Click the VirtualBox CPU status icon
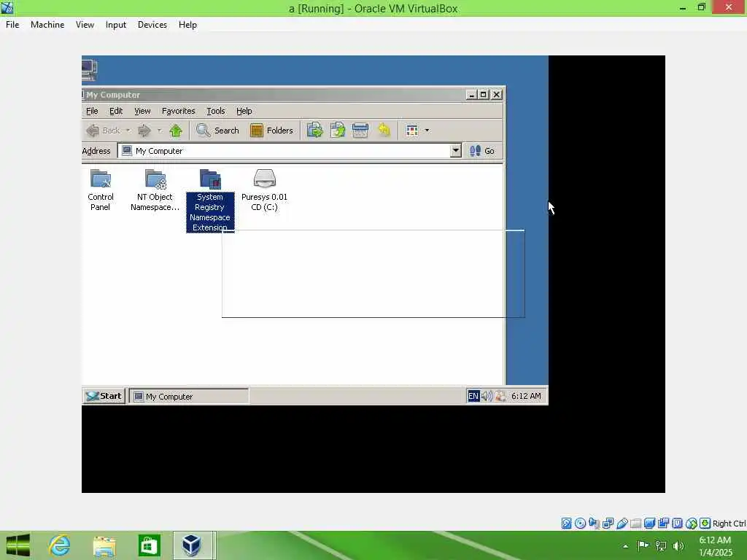747x560 pixels. click(x=677, y=524)
